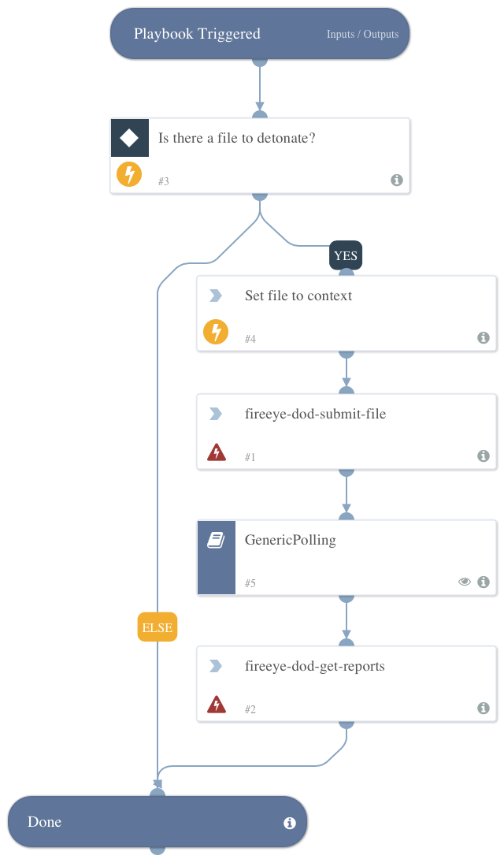Screen dimensions: 504x863
Task: Toggle the eye visibility icon on GenericPolling
Action: click(x=464, y=581)
